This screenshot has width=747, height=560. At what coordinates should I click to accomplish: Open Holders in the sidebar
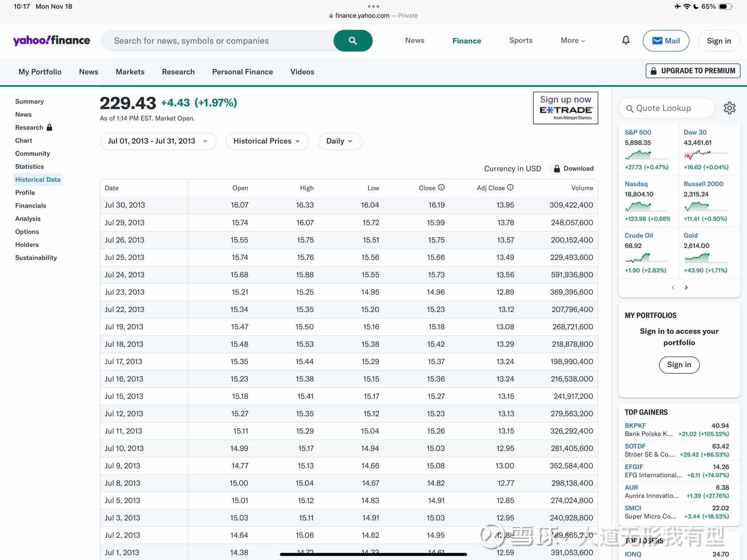(x=27, y=245)
